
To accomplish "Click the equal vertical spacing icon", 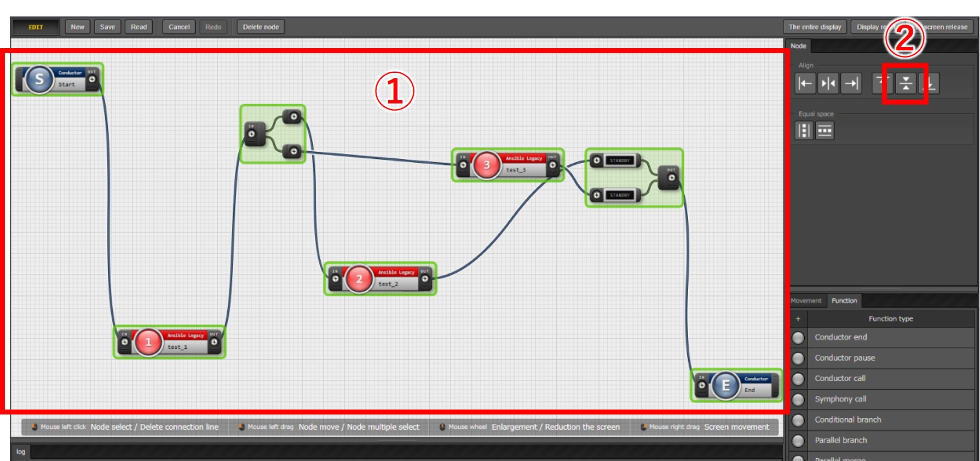I will 804,131.
